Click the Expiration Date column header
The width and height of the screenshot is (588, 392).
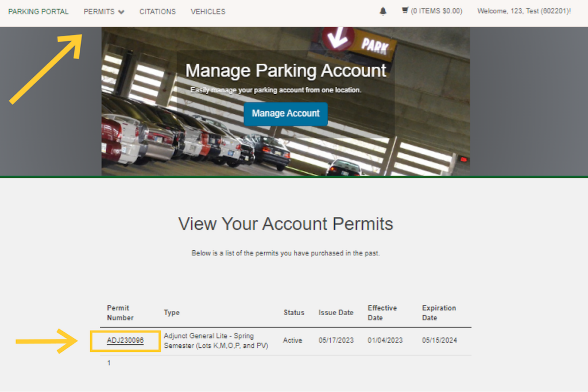point(439,313)
